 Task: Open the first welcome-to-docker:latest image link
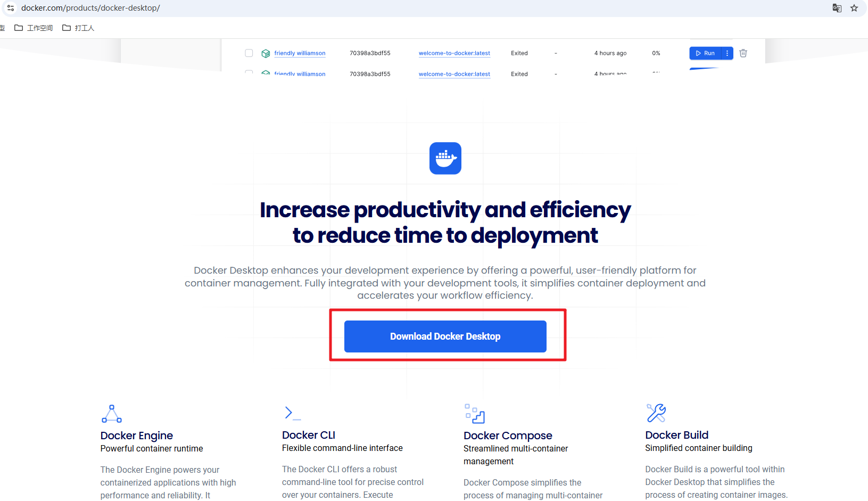[454, 53]
